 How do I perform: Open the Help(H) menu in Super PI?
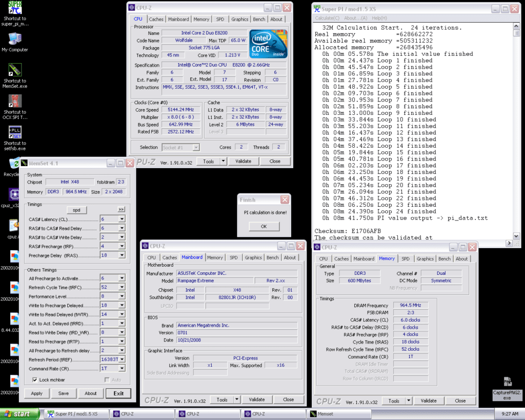point(379,18)
